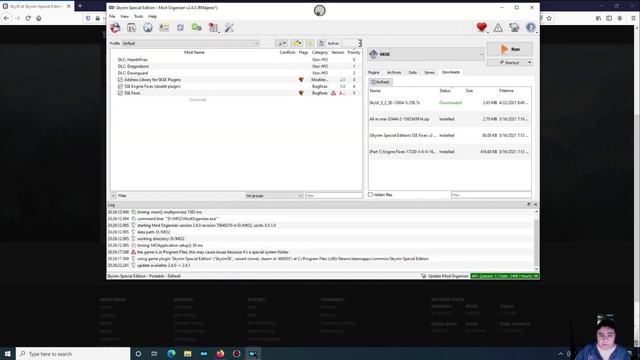Switch to the Archives tab
The image size is (640, 360).
coord(394,72)
